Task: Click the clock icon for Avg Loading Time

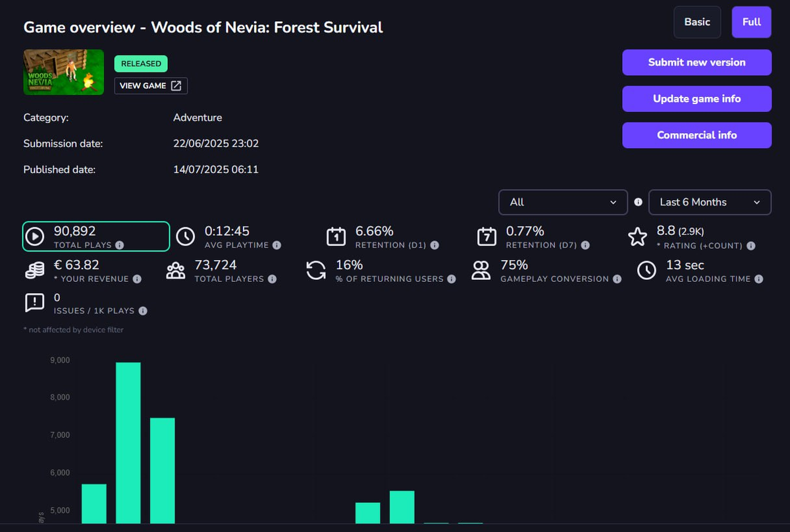Action: [646, 271]
